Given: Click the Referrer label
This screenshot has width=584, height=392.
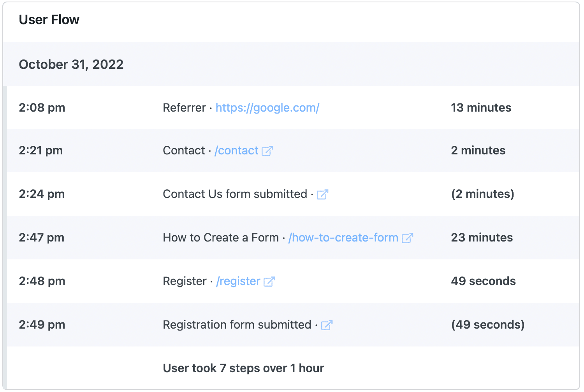Looking at the screenshot, I should 184,108.
